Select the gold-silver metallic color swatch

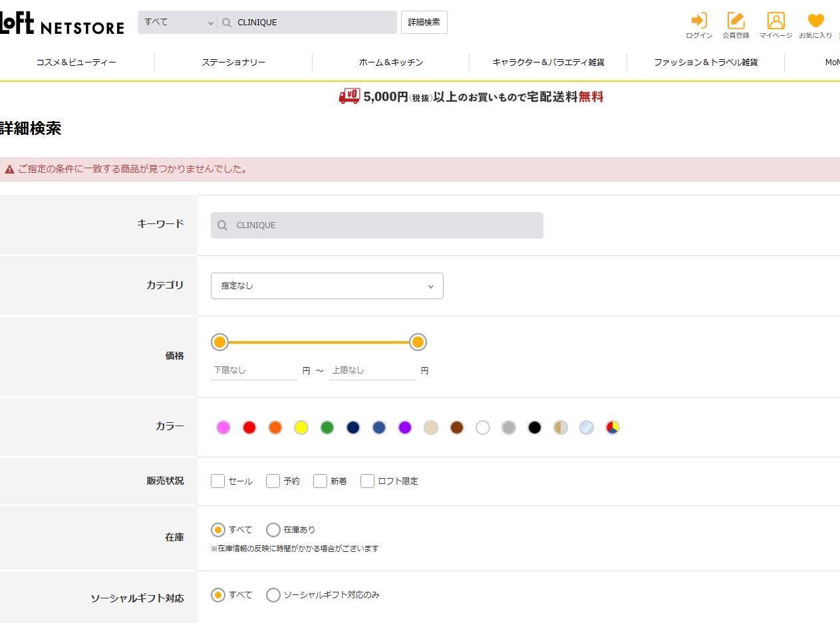point(561,428)
